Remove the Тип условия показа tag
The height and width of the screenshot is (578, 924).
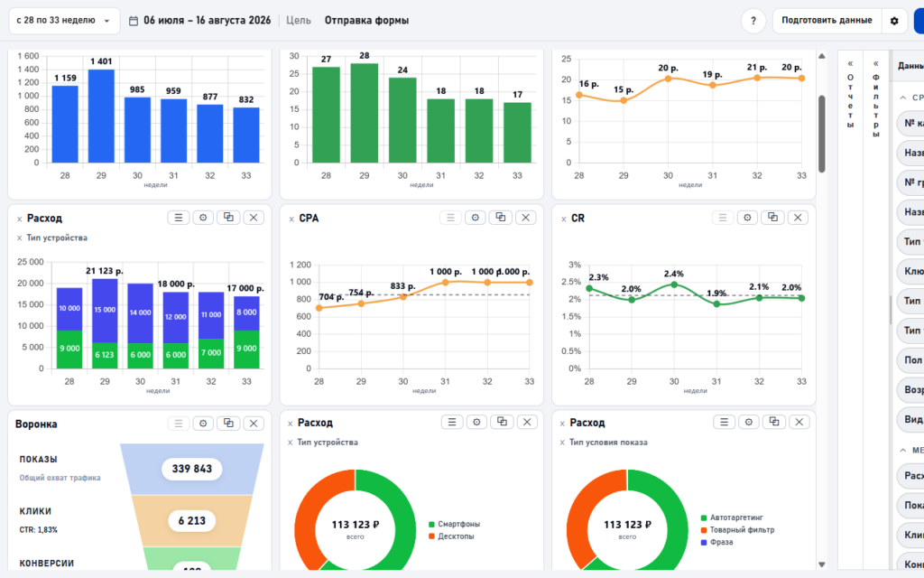tap(562, 443)
